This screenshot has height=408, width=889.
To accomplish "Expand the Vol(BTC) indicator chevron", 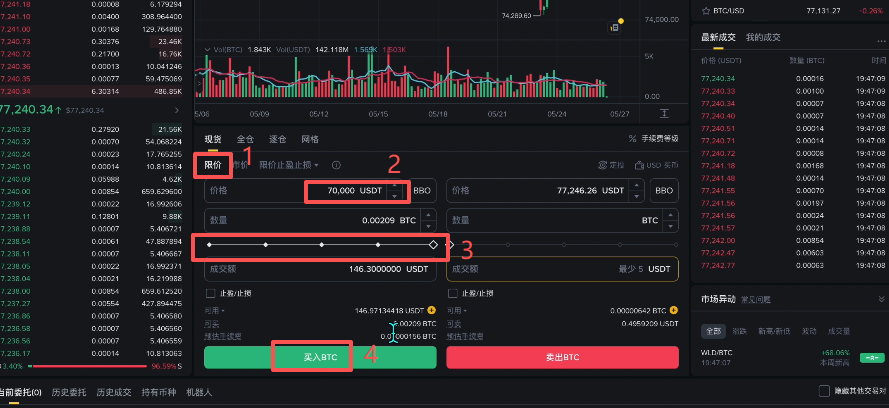I will 208,50.
